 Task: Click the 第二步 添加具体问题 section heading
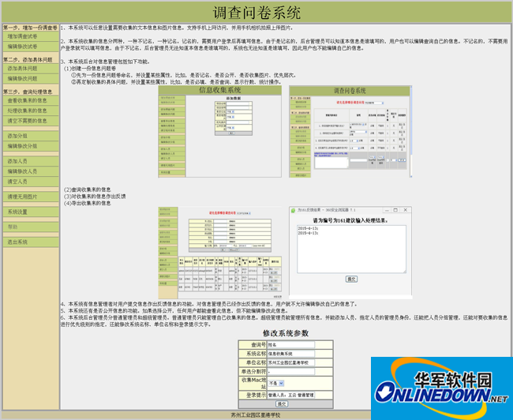coord(28,59)
